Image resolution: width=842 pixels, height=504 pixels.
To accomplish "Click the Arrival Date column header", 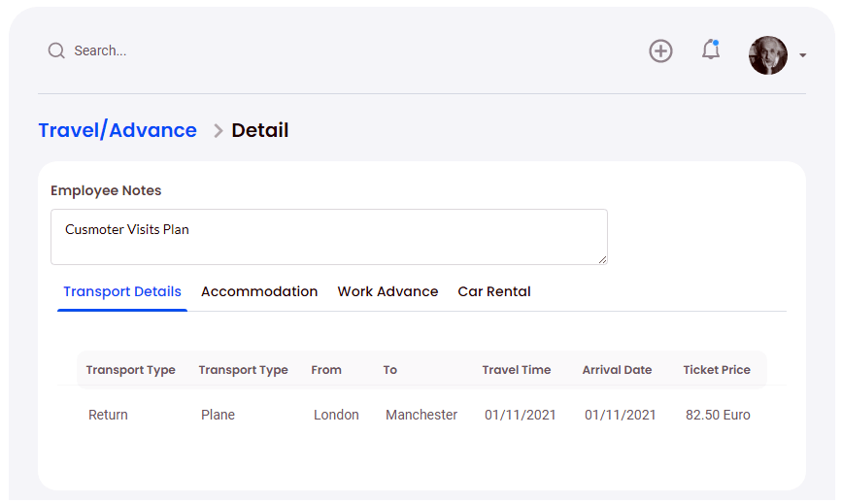I will (617, 370).
